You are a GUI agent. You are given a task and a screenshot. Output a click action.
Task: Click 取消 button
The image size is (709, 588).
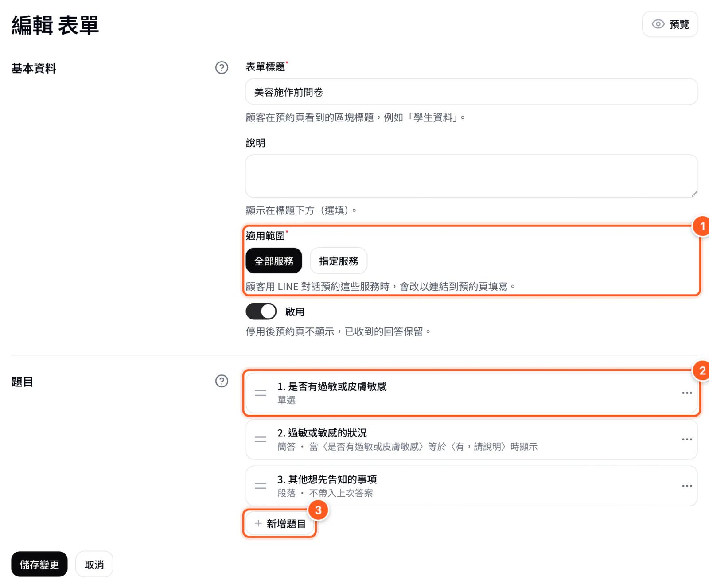[94, 564]
